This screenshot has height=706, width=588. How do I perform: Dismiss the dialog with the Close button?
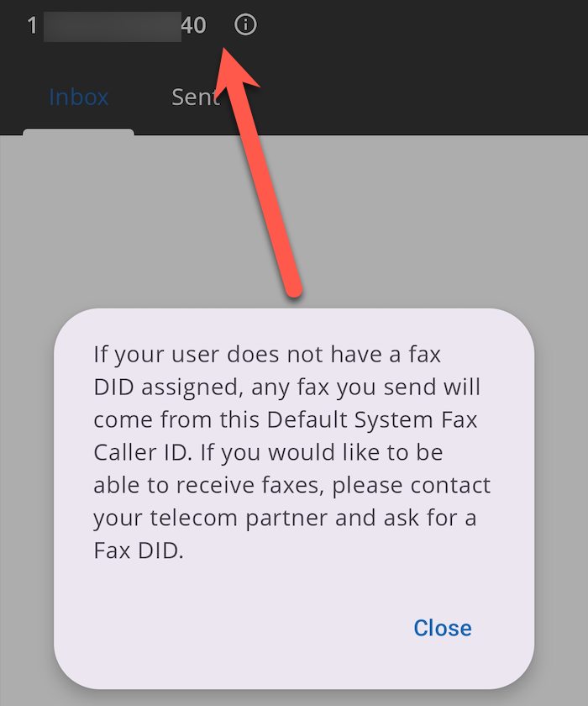(443, 628)
